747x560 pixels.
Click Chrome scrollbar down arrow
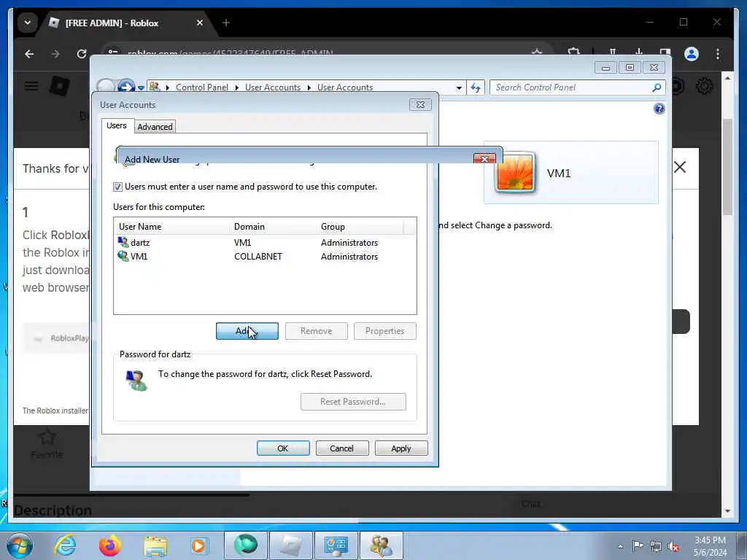[x=727, y=511]
